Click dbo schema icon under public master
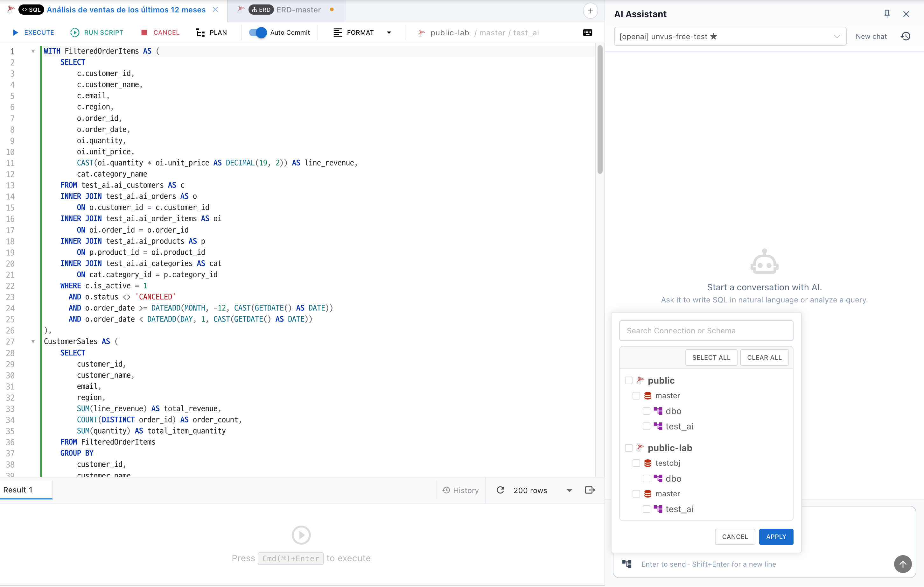 pos(658,411)
